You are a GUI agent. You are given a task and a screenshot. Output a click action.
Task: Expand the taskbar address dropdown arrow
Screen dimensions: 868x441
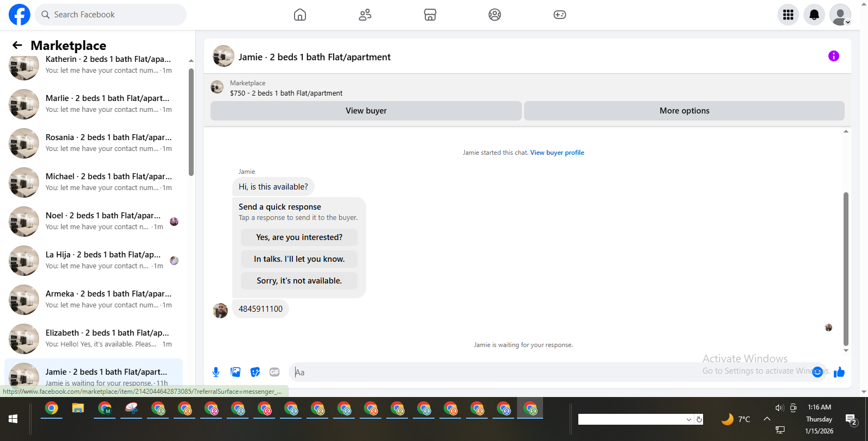pyautogui.click(x=689, y=419)
